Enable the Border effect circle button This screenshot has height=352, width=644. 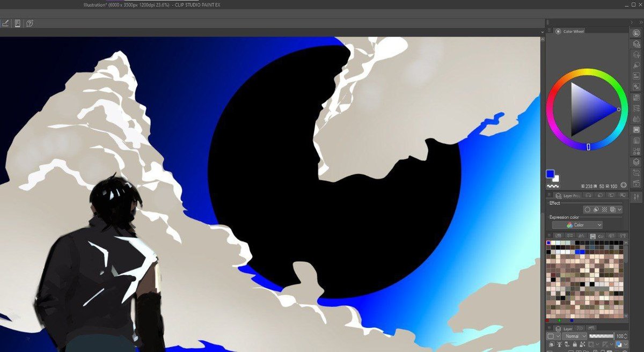click(588, 210)
